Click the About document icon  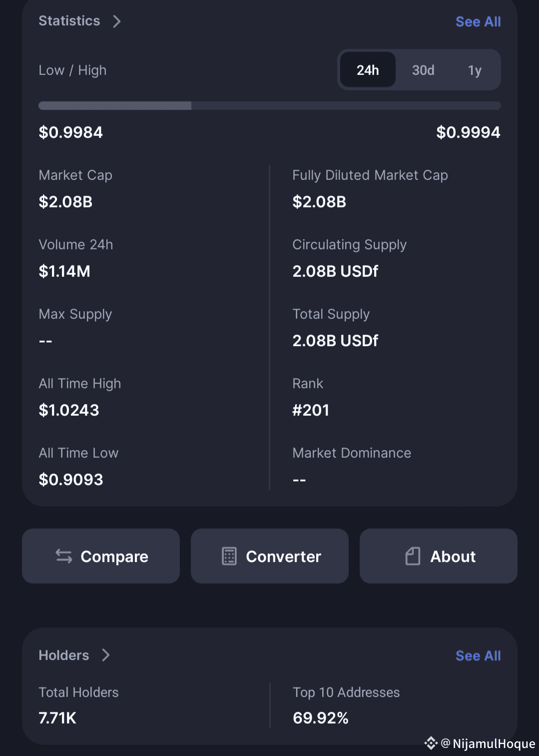(x=413, y=556)
